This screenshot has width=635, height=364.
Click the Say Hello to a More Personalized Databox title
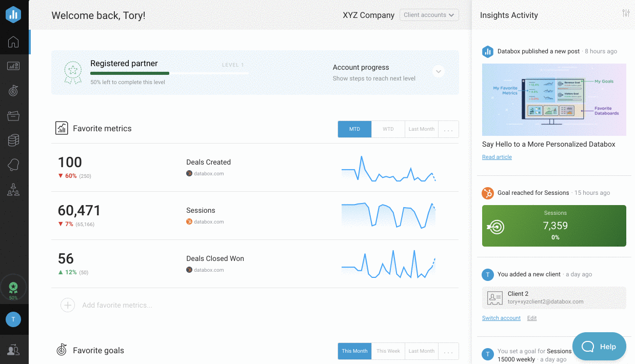(x=548, y=144)
